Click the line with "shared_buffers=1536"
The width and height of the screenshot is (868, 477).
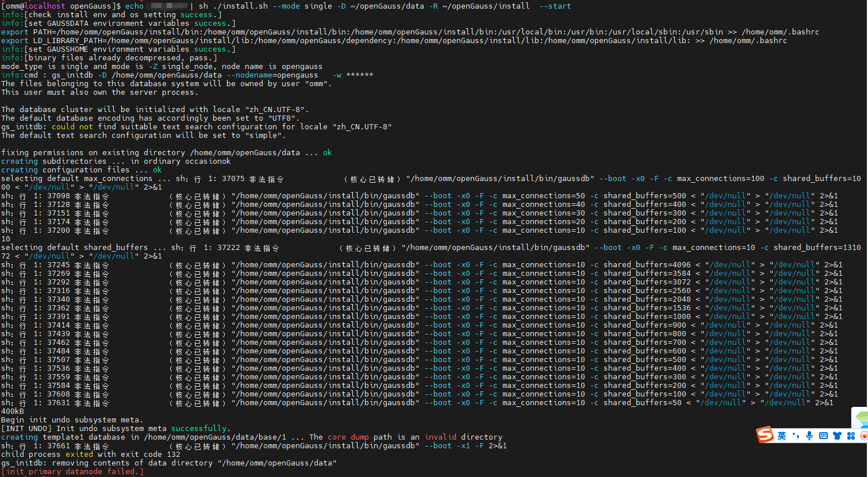click(422, 307)
